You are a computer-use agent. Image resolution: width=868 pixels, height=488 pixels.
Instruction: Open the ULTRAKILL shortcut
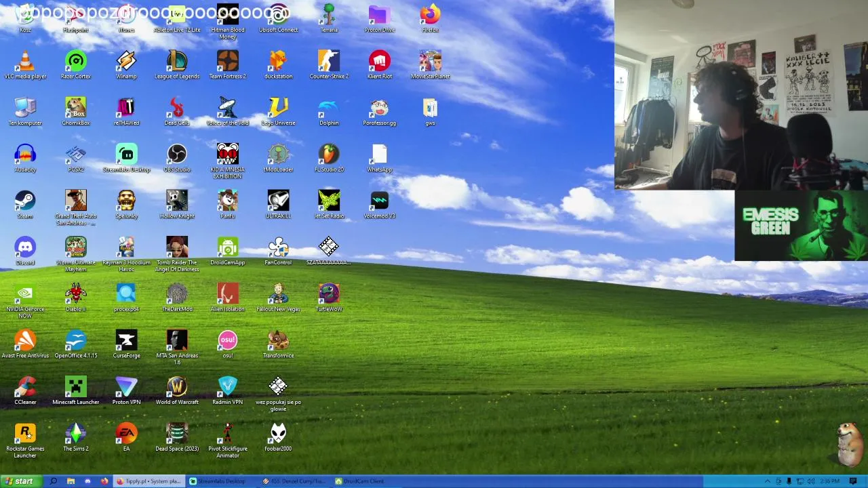(x=278, y=205)
